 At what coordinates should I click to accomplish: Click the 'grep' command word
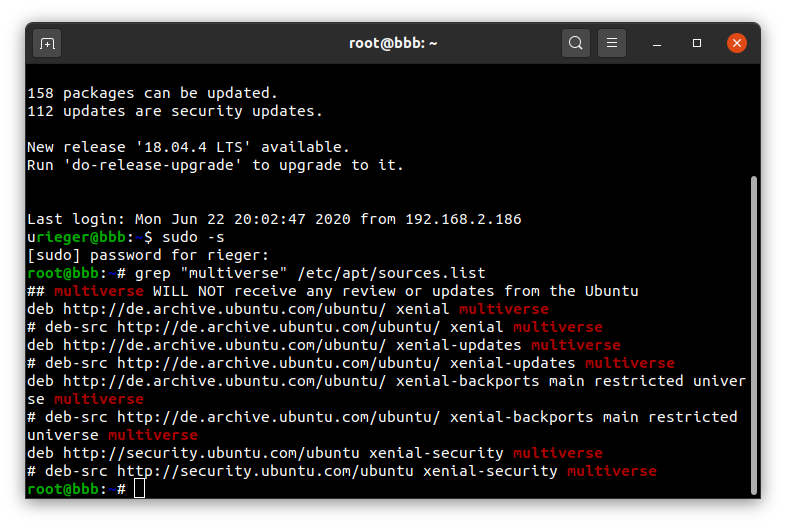pos(153,274)
